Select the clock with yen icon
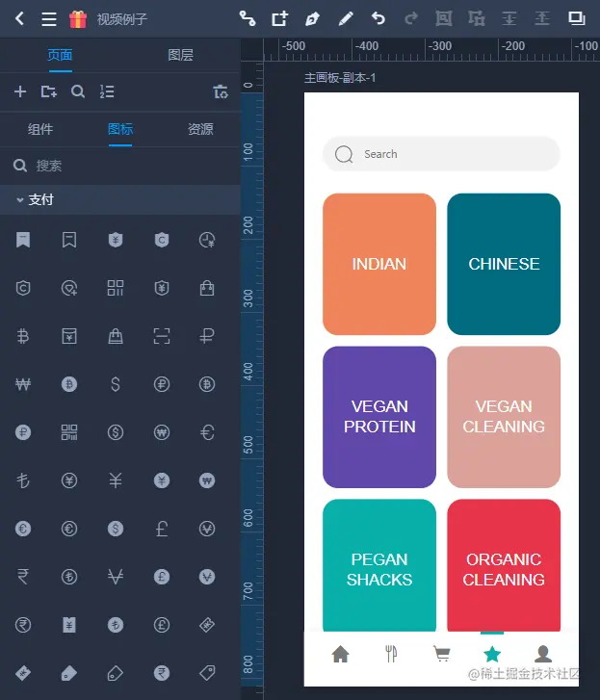Image resolution: width=600 pixels, height=700 pixels. [207, 240]
